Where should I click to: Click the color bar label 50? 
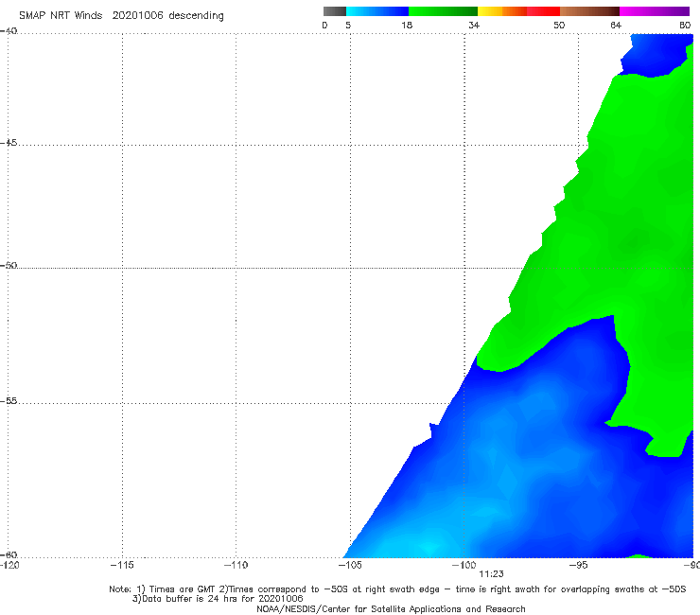click(x=559, y=26)
